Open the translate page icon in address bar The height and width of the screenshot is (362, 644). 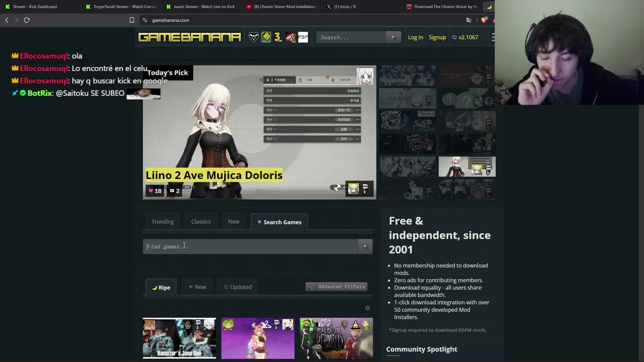coord(469,20)
